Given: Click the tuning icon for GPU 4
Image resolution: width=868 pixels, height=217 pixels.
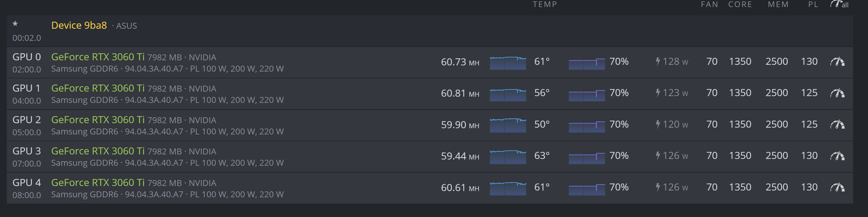Looking at the screenshot, I should [837, 187].
